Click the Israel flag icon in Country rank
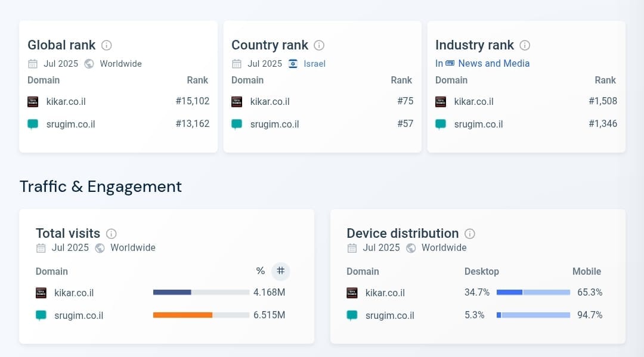 [x=293, y=64]
